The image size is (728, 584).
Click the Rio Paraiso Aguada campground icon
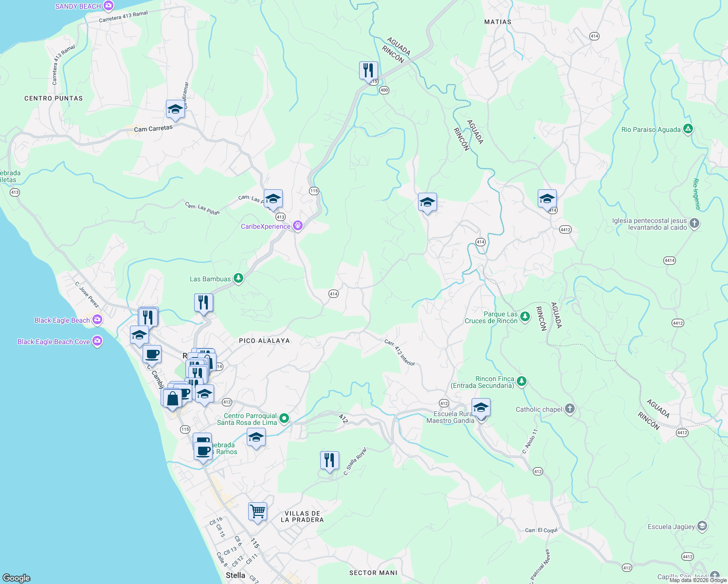pos(688,129)
